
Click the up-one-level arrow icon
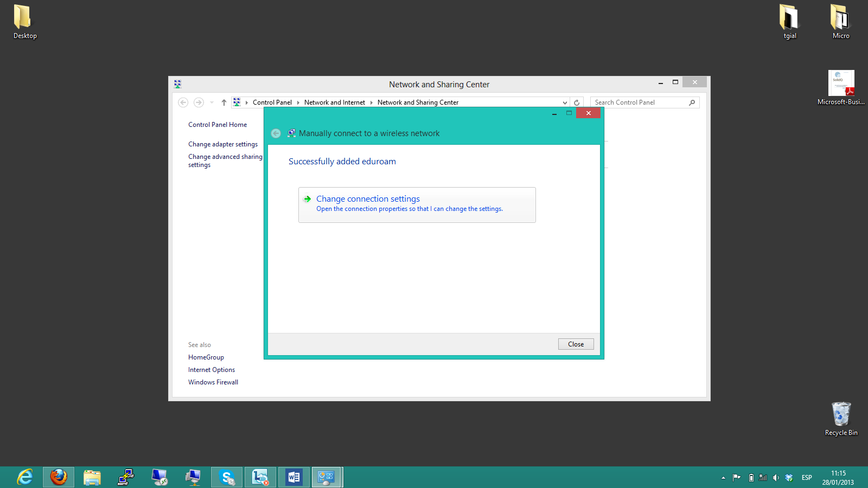(224, 102)
